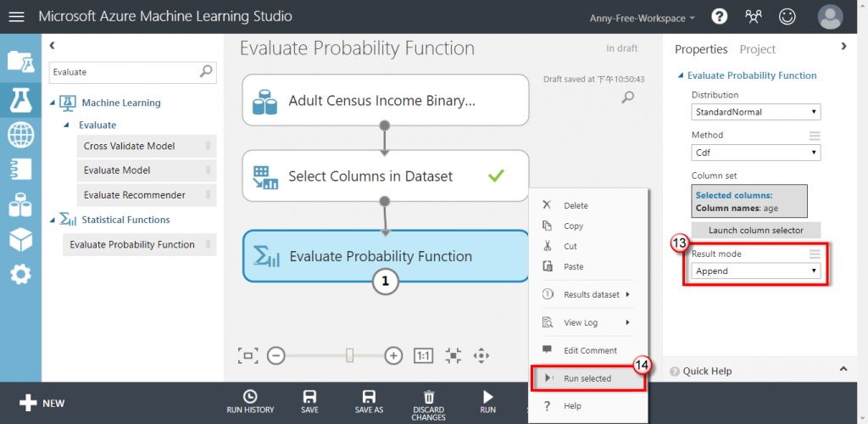The image size is (868, 424).
Task: Collapse the Evaluate Probability Function properties section
Action: [682, 75]
